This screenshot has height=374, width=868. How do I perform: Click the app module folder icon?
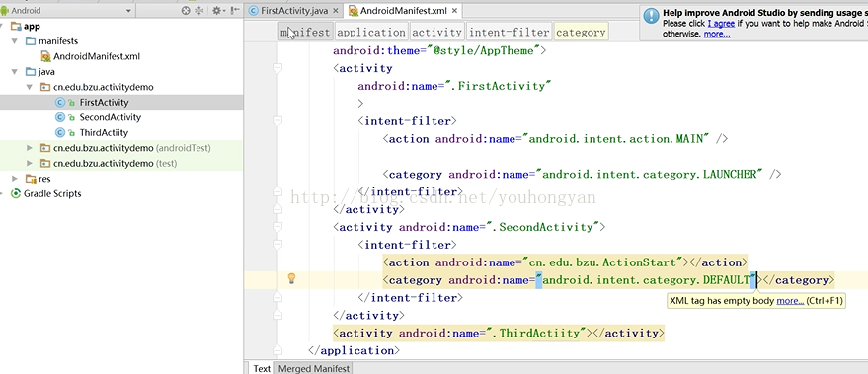[x=16, y=26]
